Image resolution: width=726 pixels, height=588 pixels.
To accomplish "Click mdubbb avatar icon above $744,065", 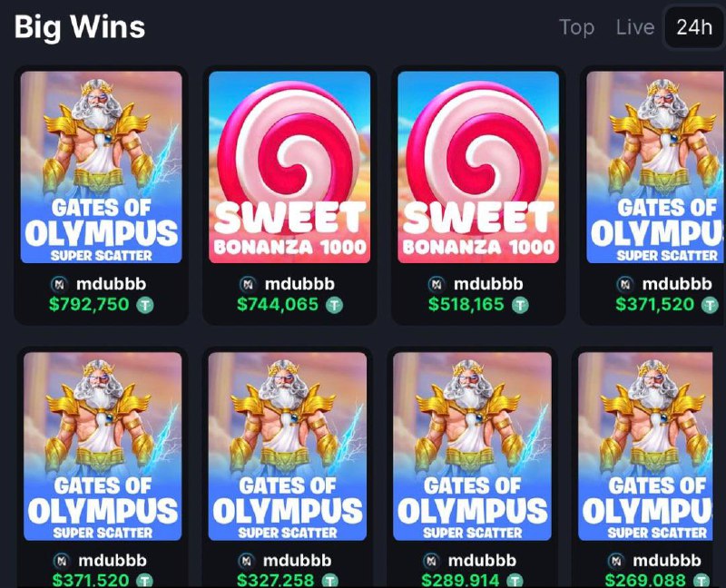I will pyautogui.click(x=248, y=284).
